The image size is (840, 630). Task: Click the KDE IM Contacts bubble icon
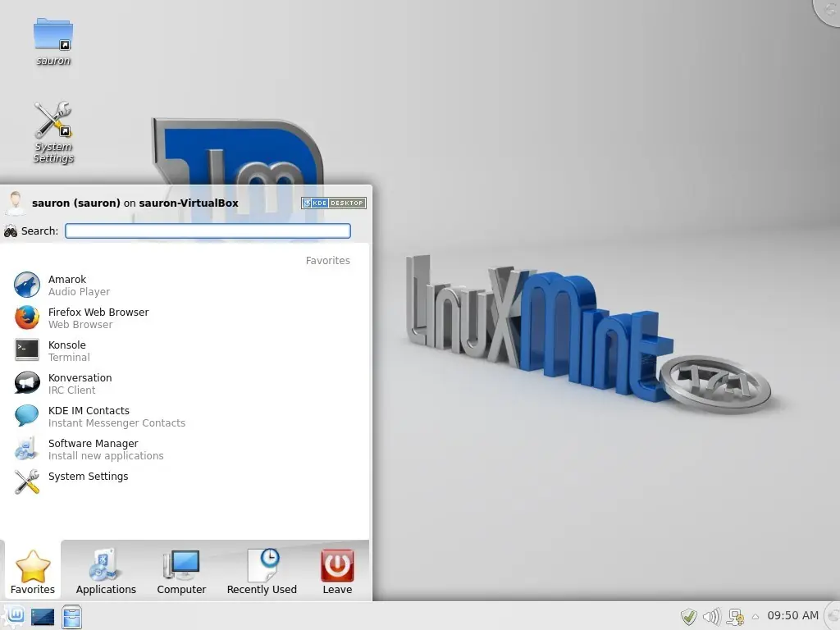(27, 416)
